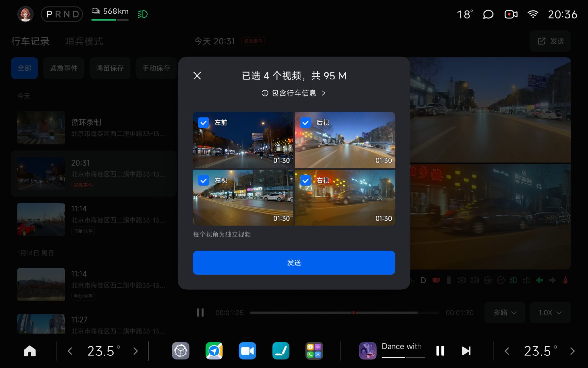Switch to the 哨兵模式 tab
This screenshot has width=588, height=368.
pyautogui.click(x=84, y=41)
